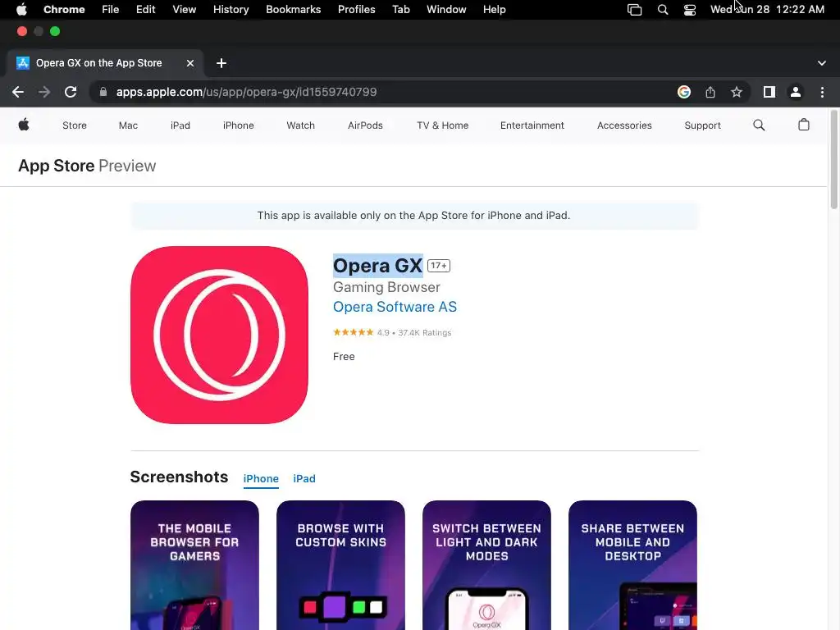840x630 pixels.
Task: Open the View menu
Action: pyautogui.click(x=185, y=10)
